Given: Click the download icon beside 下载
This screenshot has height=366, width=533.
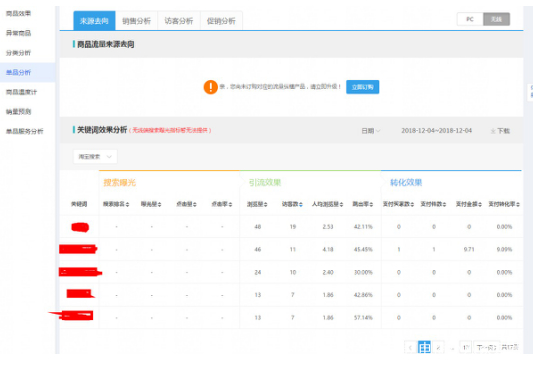Looking at the screenshot, I should coord(493,131).
